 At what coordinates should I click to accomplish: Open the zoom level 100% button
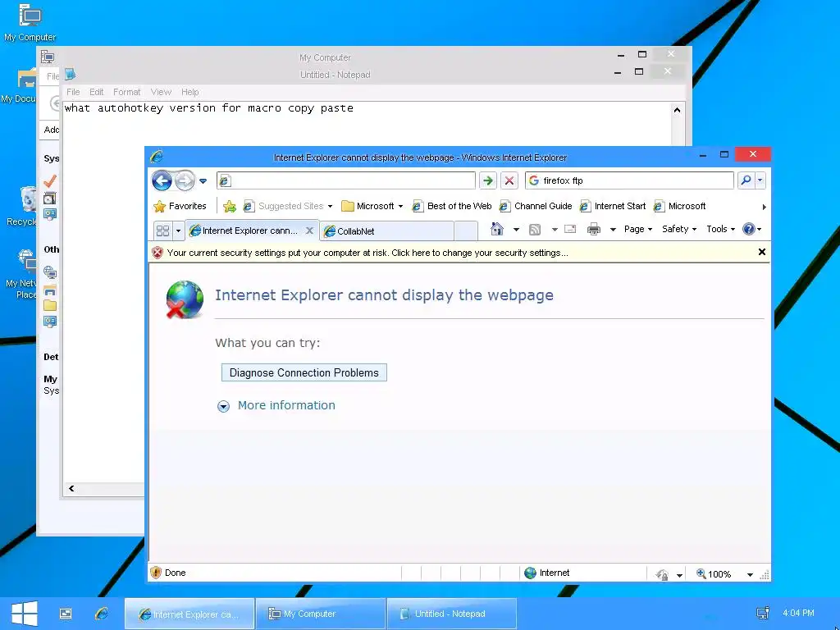point(713,573)
